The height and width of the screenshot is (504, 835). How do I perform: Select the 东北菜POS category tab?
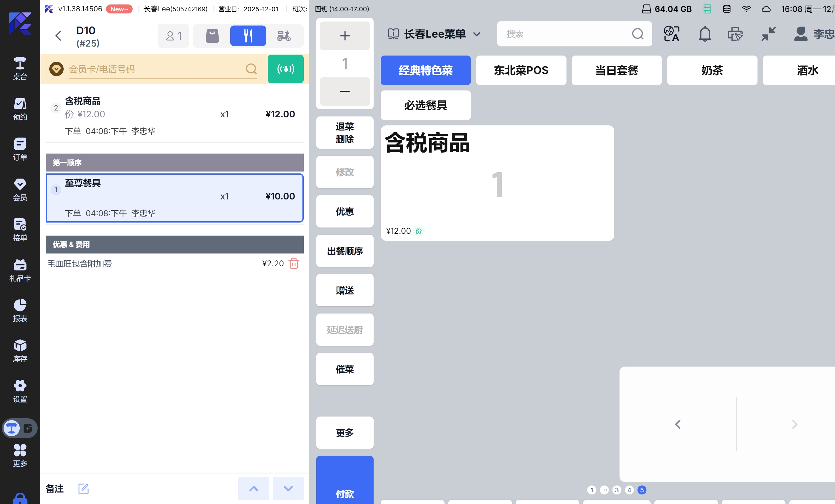(521, 70)
